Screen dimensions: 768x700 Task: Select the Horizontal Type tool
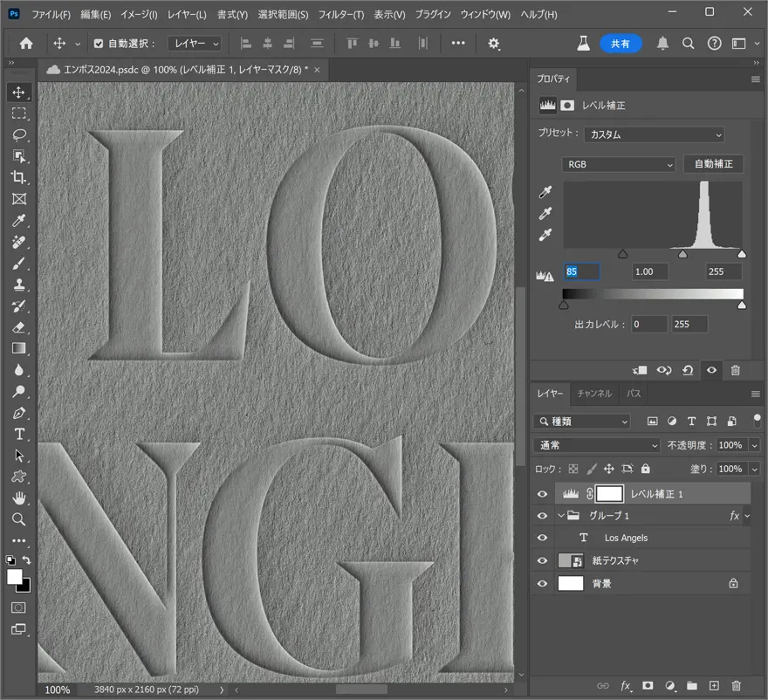coord(18,435)
